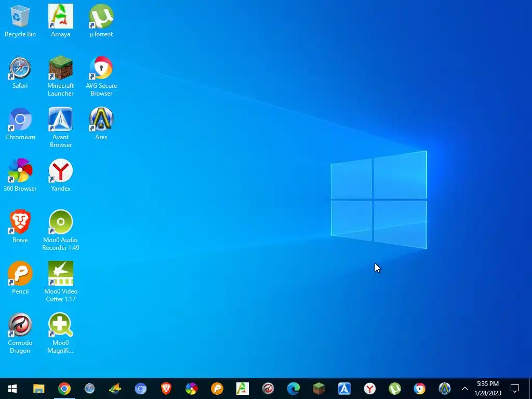The image size is (532, 399).
Task: Launch Avant Browser from the taskbar
Action: click(x=344, y=389)
